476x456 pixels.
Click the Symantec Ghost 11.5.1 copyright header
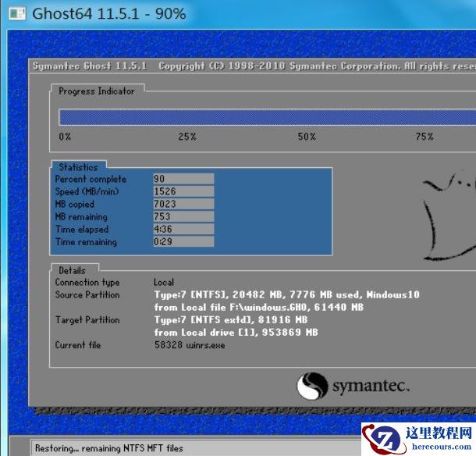coord(254,66)
